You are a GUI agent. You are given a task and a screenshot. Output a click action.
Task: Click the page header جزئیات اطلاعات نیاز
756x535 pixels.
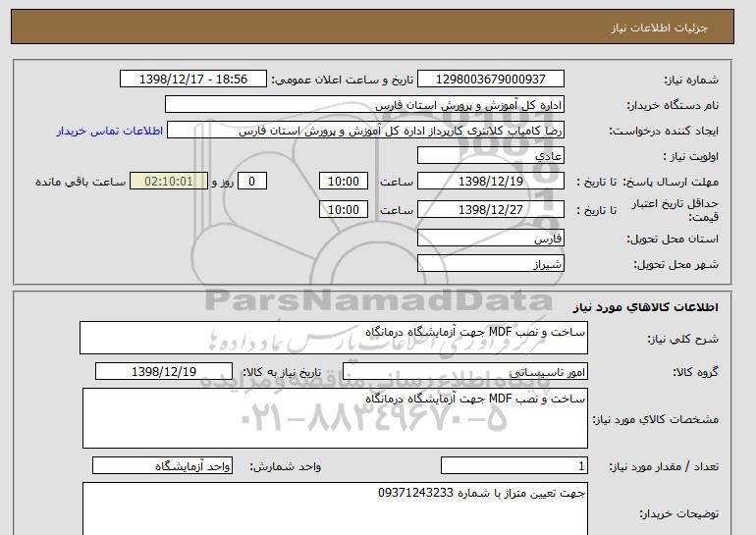point(659,27)
